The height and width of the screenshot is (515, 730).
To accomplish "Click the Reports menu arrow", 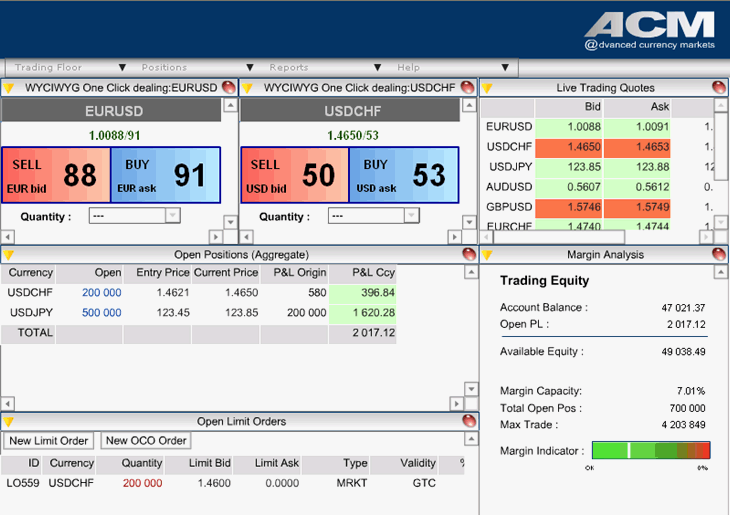I will pos(378,68).
